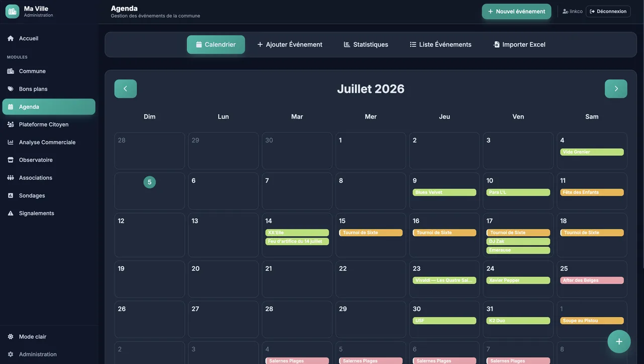Select day 8 of July

pyautogui.click(x=371, y=191)
